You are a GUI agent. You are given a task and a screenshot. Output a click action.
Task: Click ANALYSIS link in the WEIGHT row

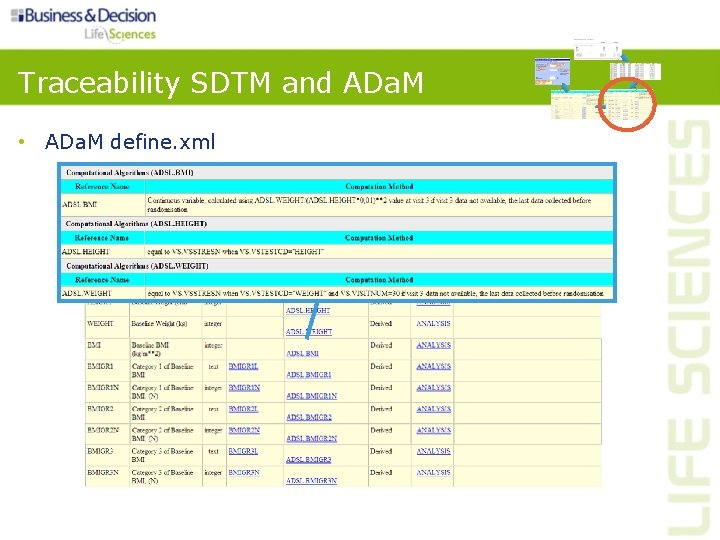tap(433, 324)
